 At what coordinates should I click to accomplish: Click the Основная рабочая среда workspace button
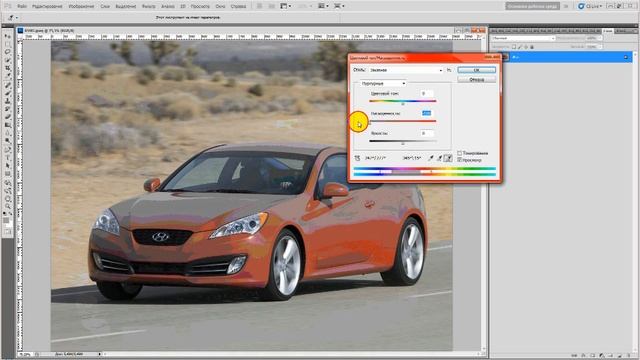532,6
